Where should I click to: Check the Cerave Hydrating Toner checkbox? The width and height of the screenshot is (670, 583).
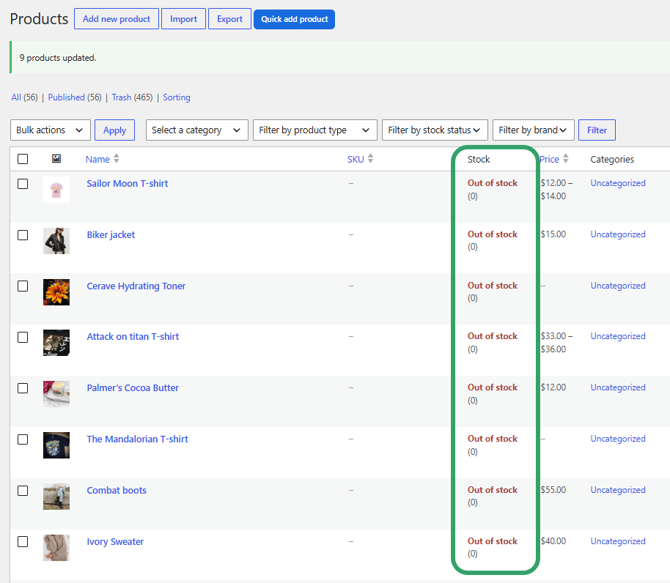(23, 286)
